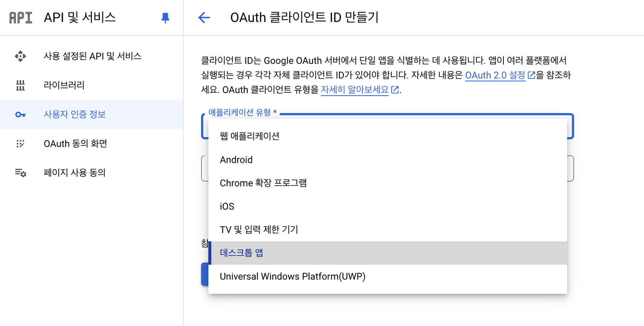Viewport: 644px width, 326px height.
Task: Go back using the left arrow
Action: (x=204, y=18)
